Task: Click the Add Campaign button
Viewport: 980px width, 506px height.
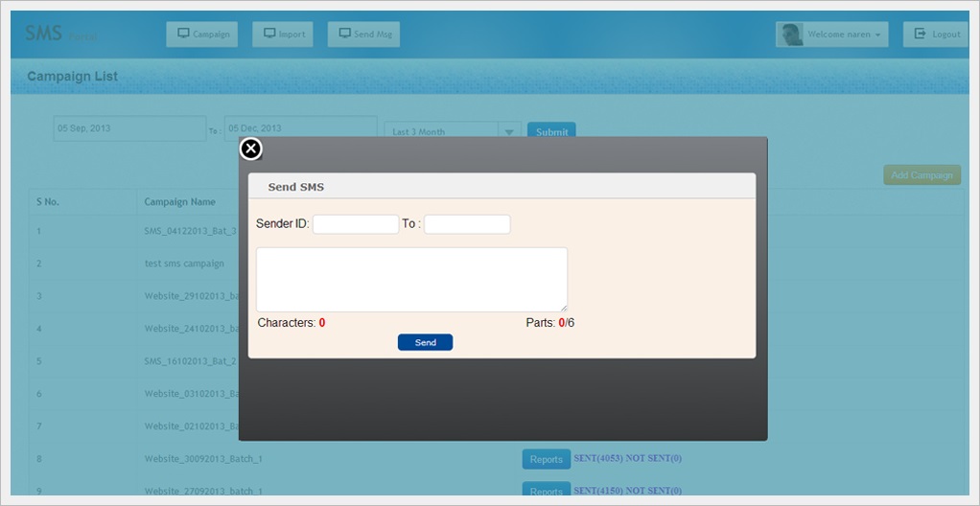Action: (922, 175)
